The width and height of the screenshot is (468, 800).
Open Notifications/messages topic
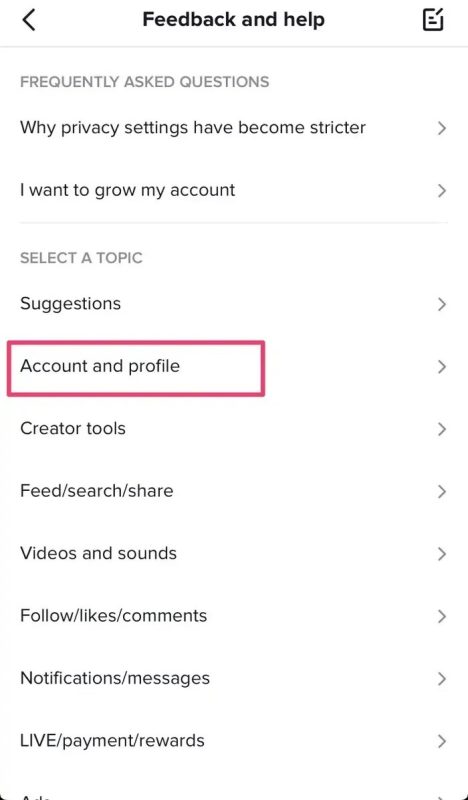click(x=234, y=679)
